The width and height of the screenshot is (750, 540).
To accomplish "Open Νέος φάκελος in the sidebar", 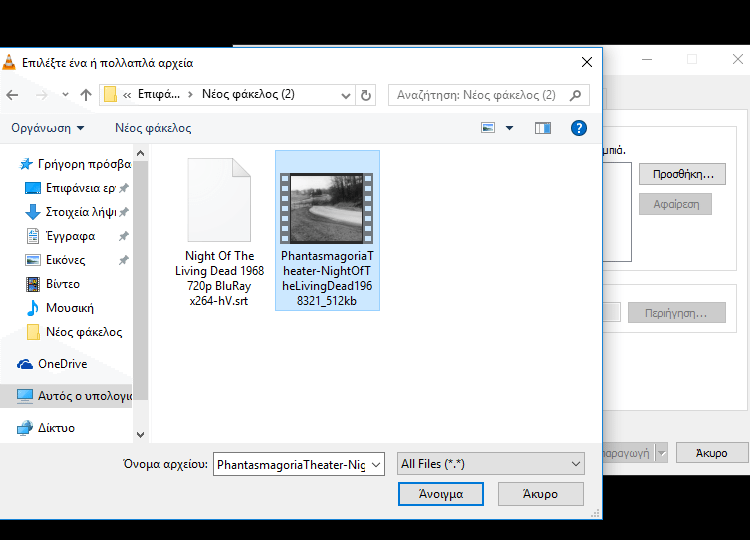I will (74, 332).
